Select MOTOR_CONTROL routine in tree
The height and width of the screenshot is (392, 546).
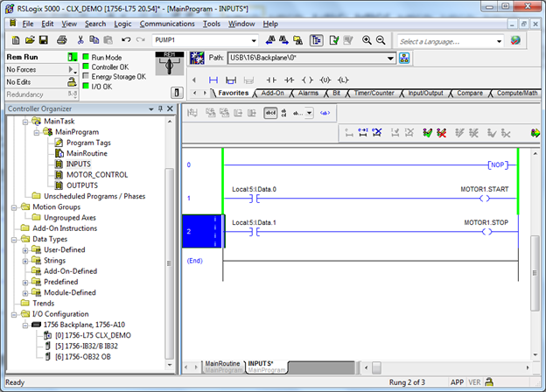(x=97, y=175)
